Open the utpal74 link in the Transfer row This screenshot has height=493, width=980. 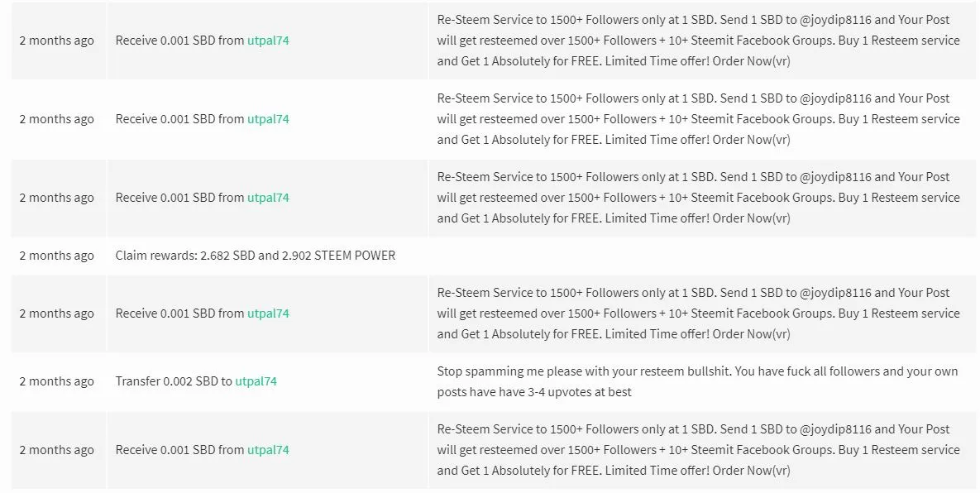coord(256,381)
